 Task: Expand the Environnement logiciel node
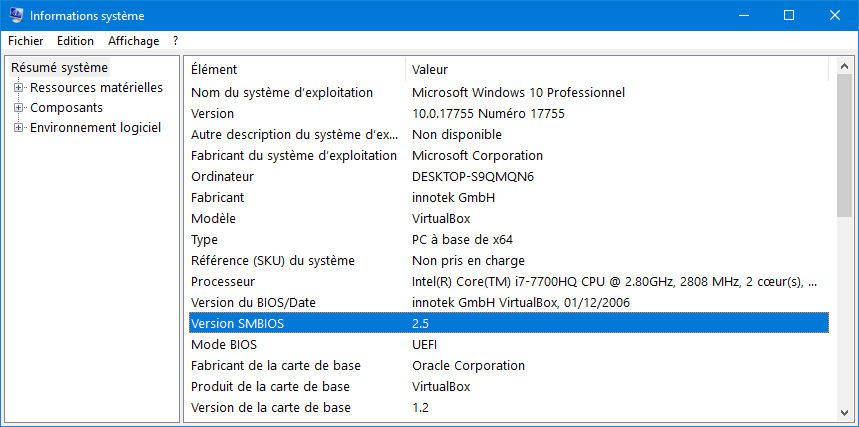[19, 128]
